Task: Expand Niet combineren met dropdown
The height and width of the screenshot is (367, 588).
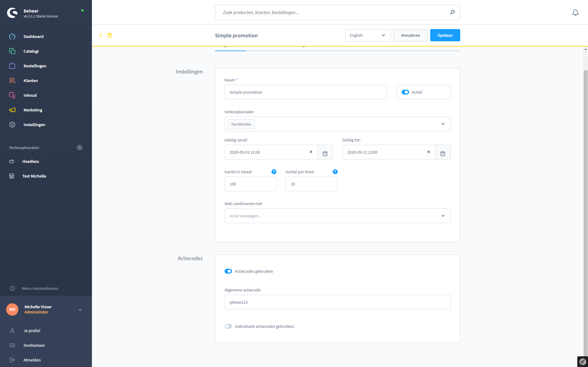Action: pyautogui.click(x=443, y=216)
